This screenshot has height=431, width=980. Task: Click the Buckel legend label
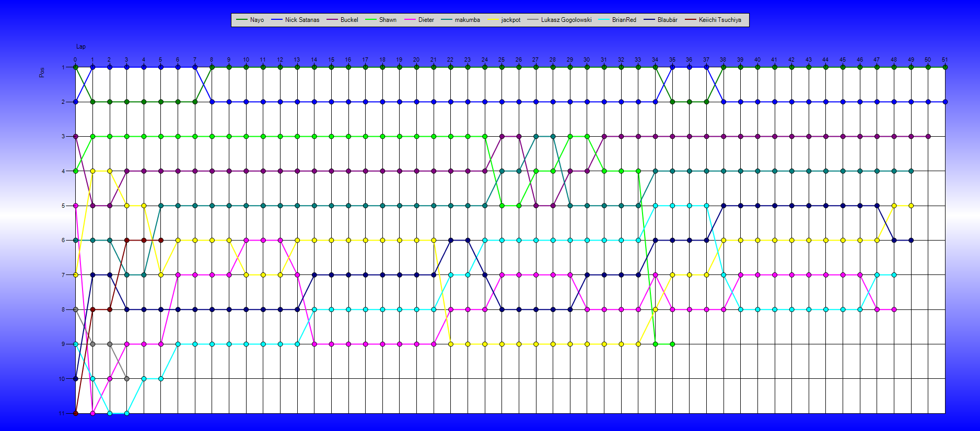342,20
